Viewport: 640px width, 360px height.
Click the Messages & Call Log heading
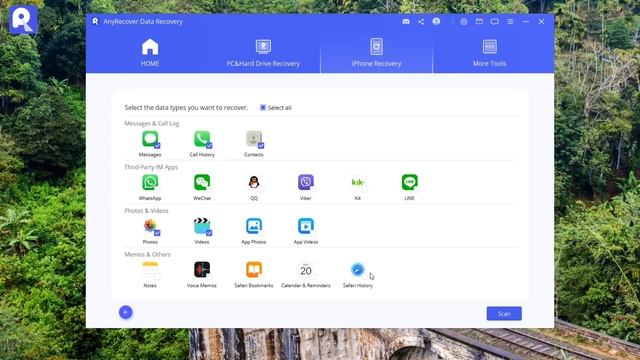[x=151, y=123]
